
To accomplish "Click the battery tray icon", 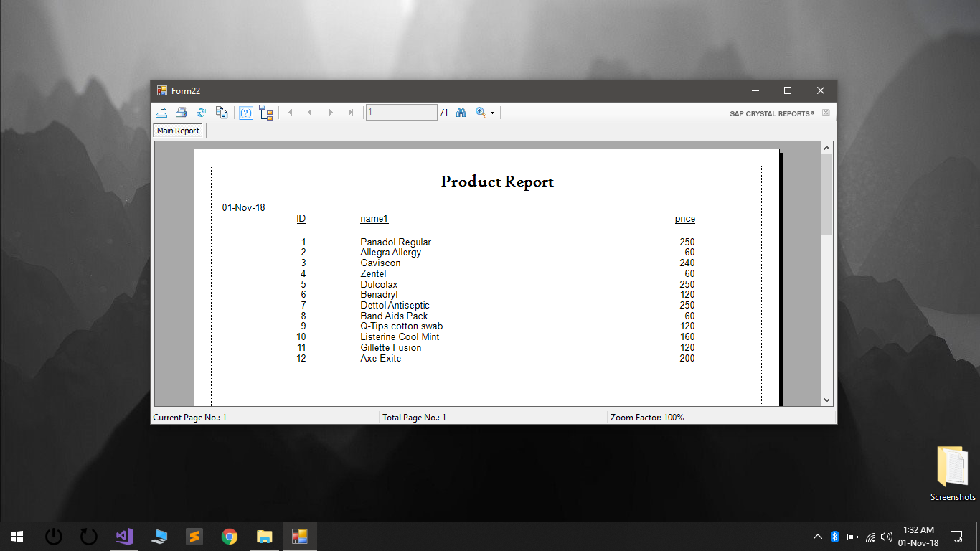I will point(852,537).
